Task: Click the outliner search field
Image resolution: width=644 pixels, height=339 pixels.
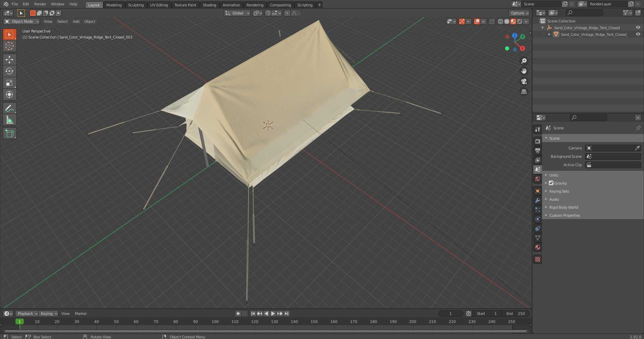Action: [x=584, y=13]
